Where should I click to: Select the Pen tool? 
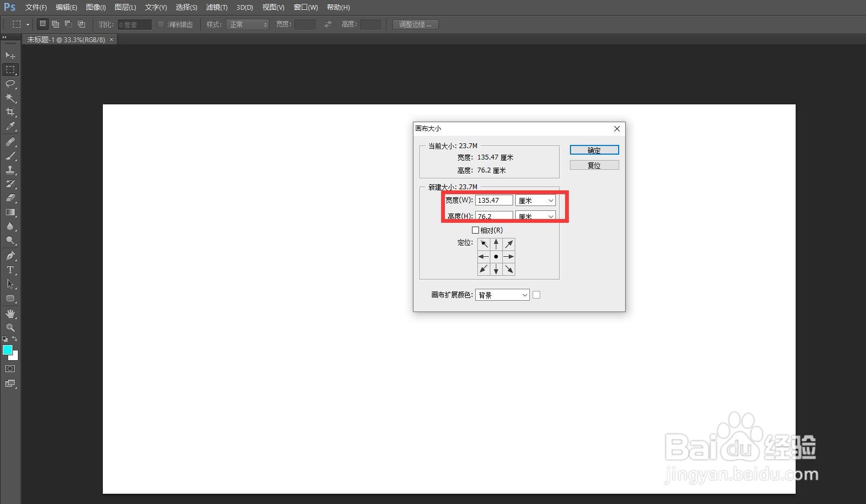point(10,256)
